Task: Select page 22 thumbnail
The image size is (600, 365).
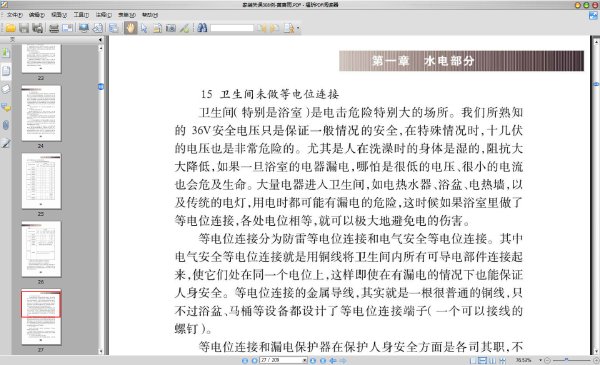Action: tap(41, 58)
